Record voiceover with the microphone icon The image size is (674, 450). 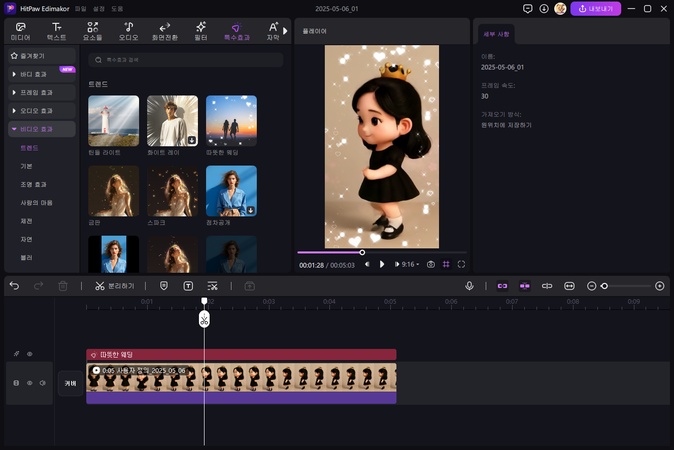coord(469,286)
